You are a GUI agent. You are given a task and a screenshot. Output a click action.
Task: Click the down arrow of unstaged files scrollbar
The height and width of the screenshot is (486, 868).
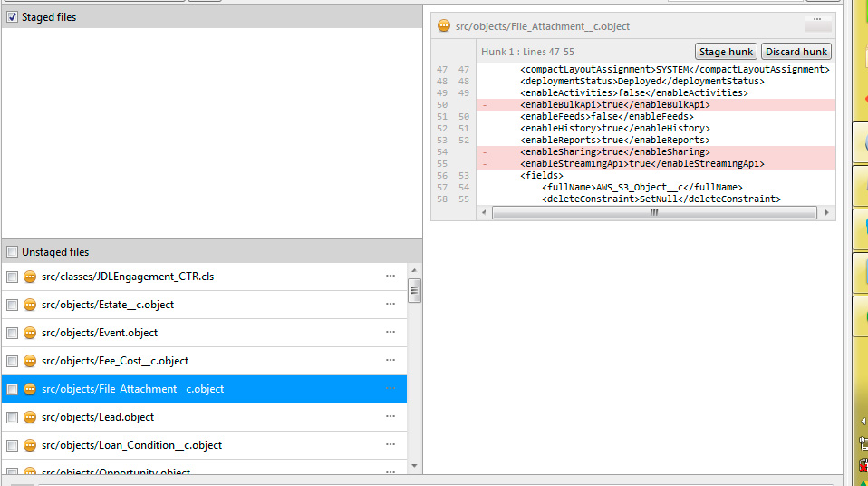pyautogui.click(x=415, y=466)
